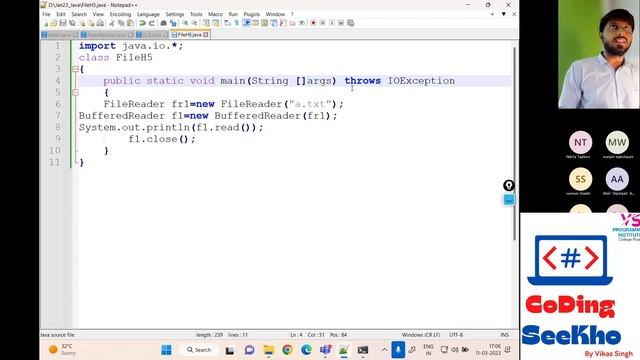Click Run macro multiple times icon

point(341,23)
